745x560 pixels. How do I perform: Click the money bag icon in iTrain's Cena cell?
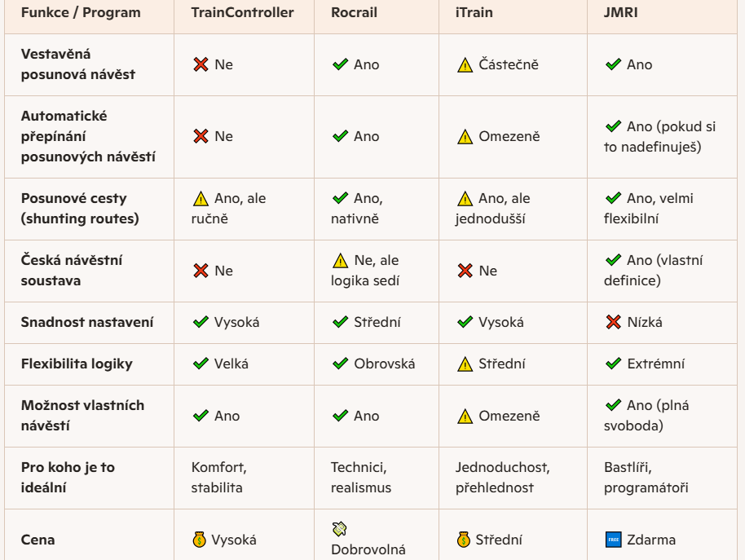pyautogui.click(x=463, y=540)
